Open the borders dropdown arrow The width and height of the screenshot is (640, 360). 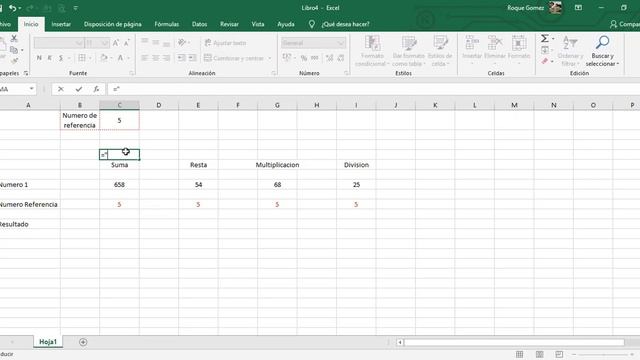90,58
